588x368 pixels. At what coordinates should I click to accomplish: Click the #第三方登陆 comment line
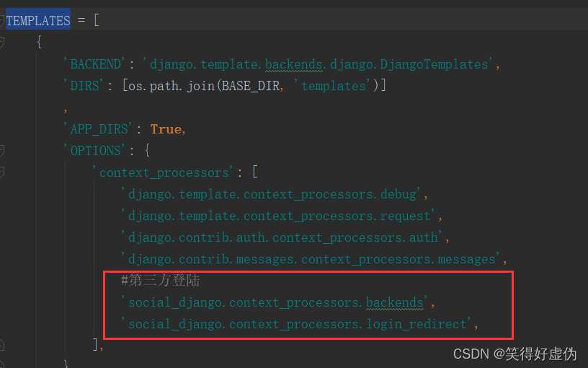pos(161,280)
